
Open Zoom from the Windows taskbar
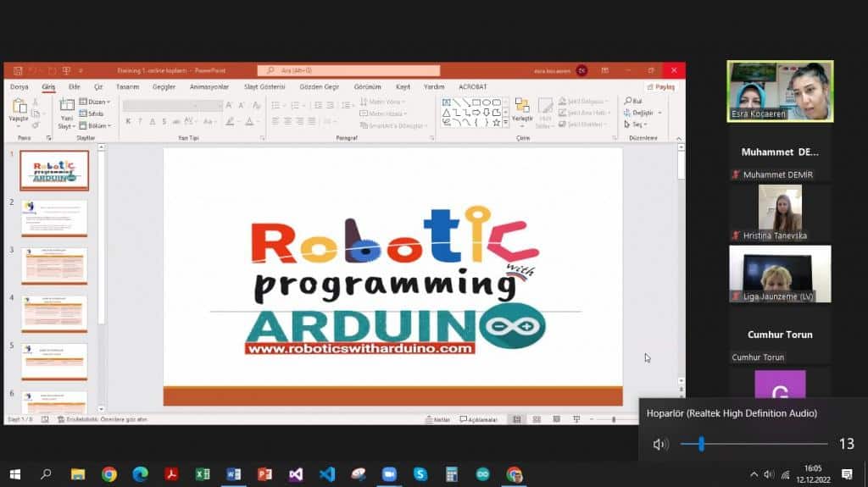pos(389,474)
